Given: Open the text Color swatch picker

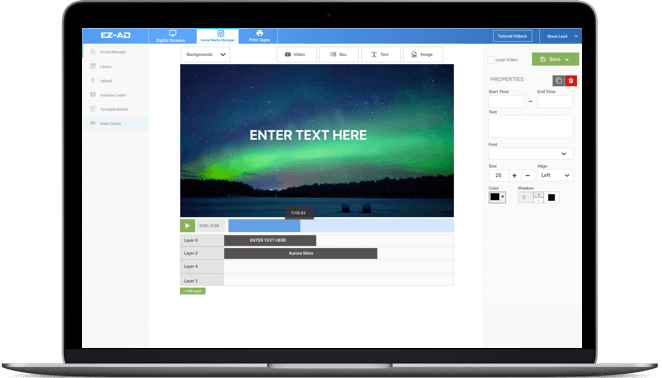Looking at the screenshot, I should click(497, 197).
